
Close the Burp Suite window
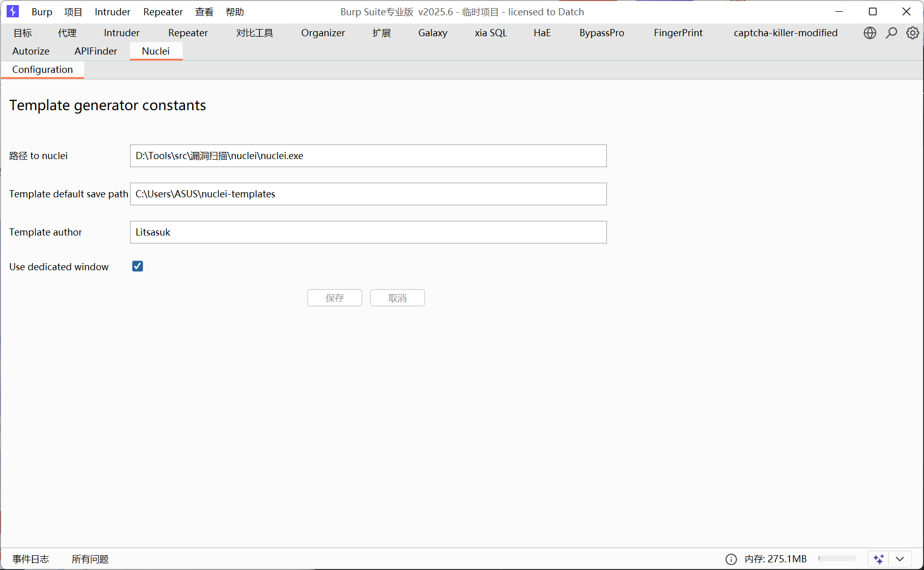(906, 12)
